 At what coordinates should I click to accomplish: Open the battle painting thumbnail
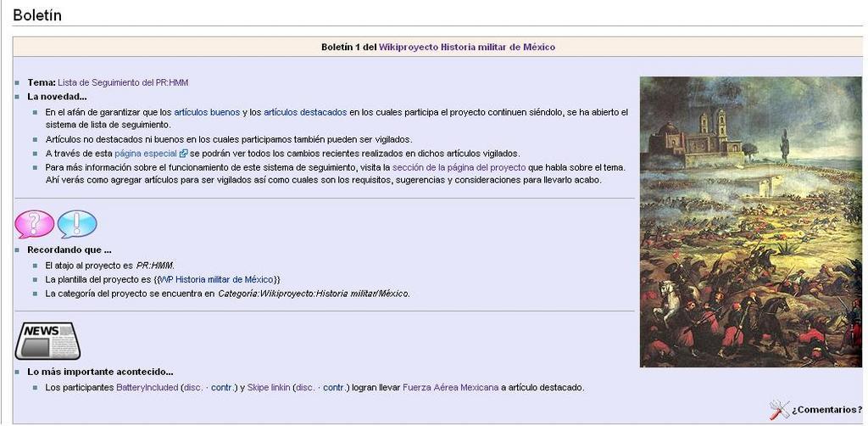click(750, 221)
